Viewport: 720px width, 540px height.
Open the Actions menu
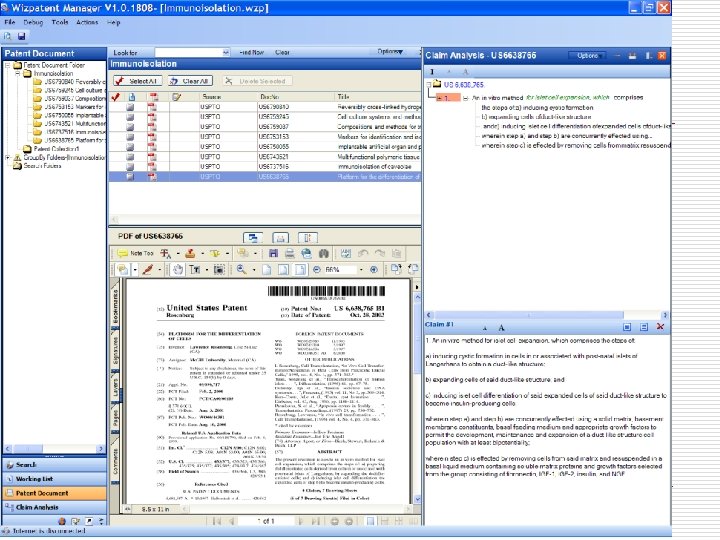click(x=87, y=22)
